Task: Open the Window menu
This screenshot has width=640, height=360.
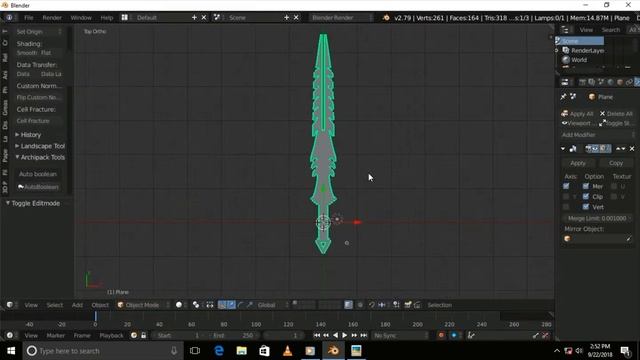Action: pyautogui.click(x=81, y=18)
